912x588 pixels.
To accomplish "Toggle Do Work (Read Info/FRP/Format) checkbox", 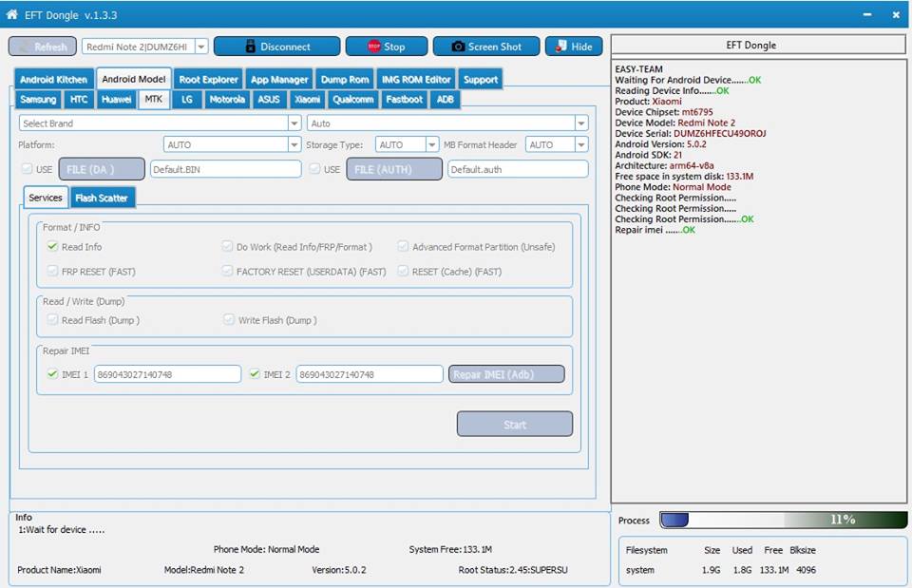I will 227,246.
